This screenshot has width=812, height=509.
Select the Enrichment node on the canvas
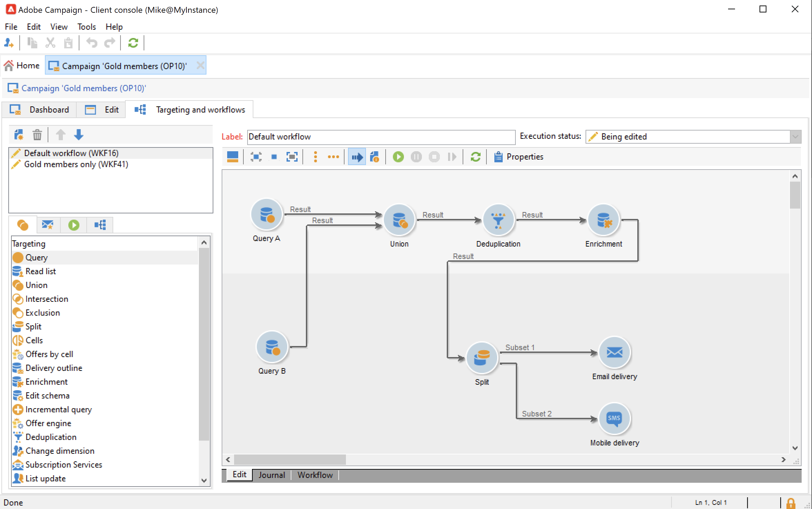pos(603,220)
